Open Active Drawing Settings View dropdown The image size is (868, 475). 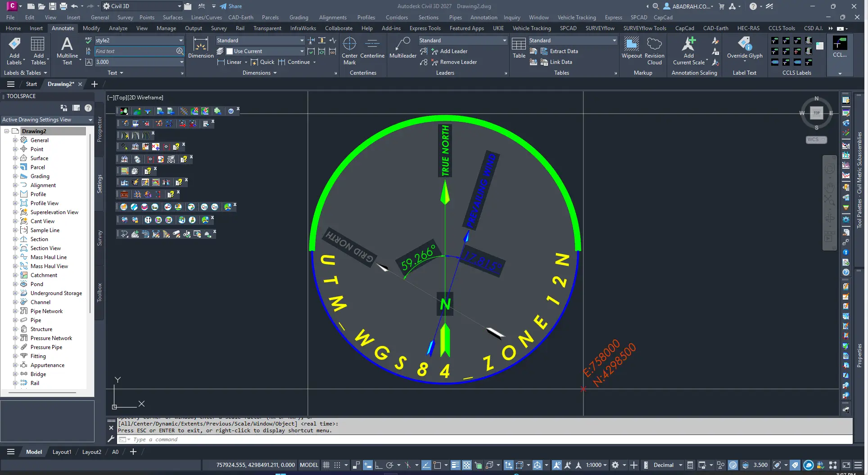tap(90, 120)
